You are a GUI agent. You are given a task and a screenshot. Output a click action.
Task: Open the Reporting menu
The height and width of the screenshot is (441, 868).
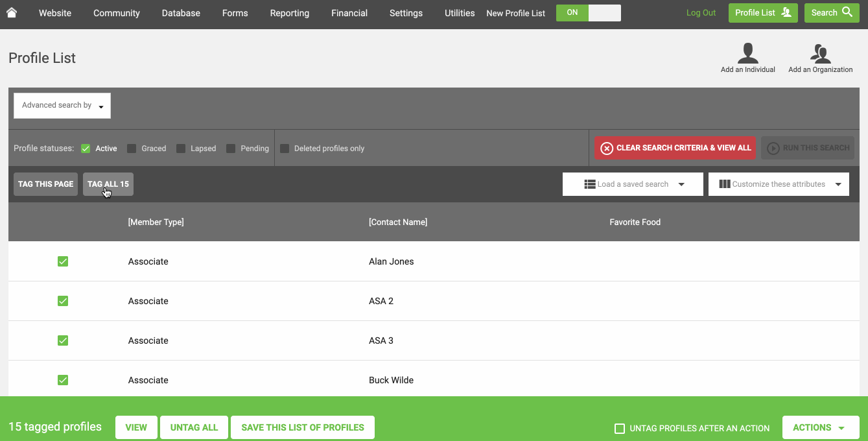click(x=289, y=12)
